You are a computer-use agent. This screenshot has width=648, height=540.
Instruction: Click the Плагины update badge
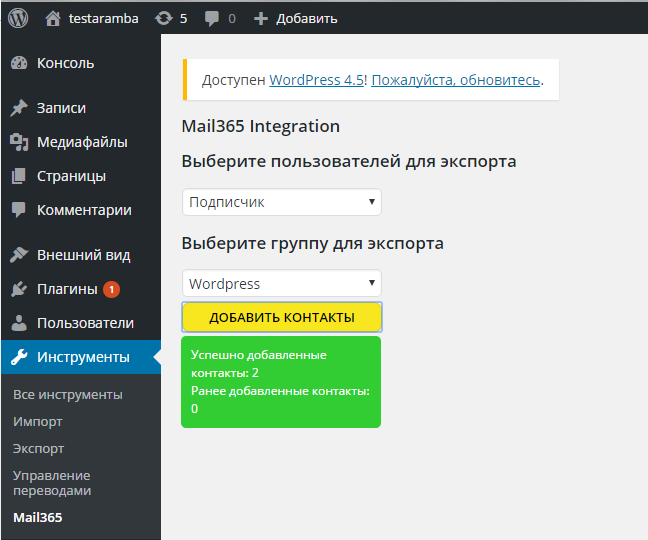click(x=111, y=289)
